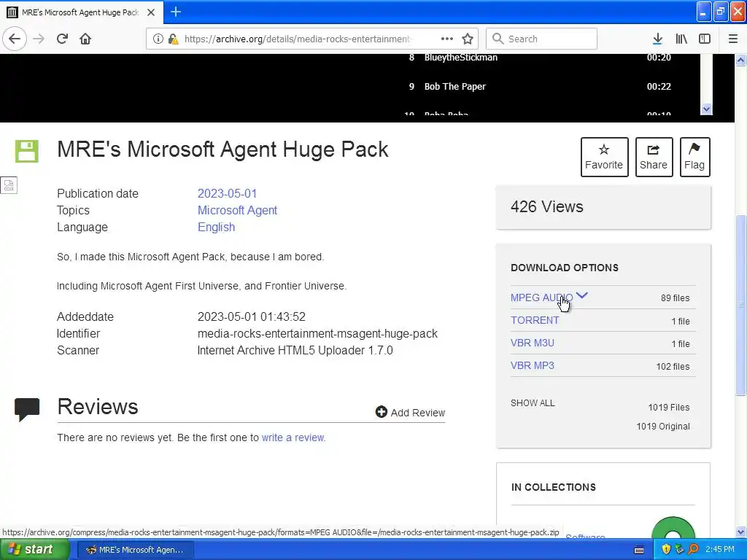Open the Microsoft Agent topic link
This screenshot has width=747, height=560.
(x=237, y=210)
